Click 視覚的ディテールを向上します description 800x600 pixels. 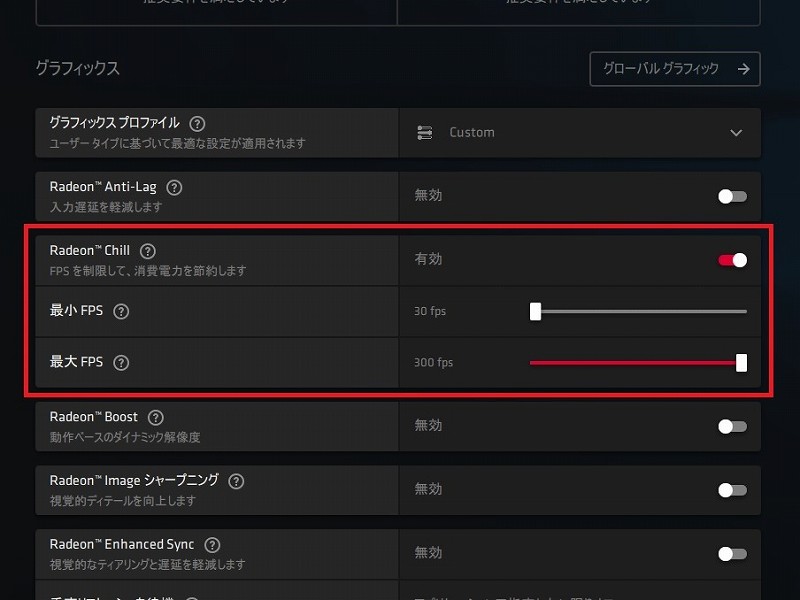(123, 501)
